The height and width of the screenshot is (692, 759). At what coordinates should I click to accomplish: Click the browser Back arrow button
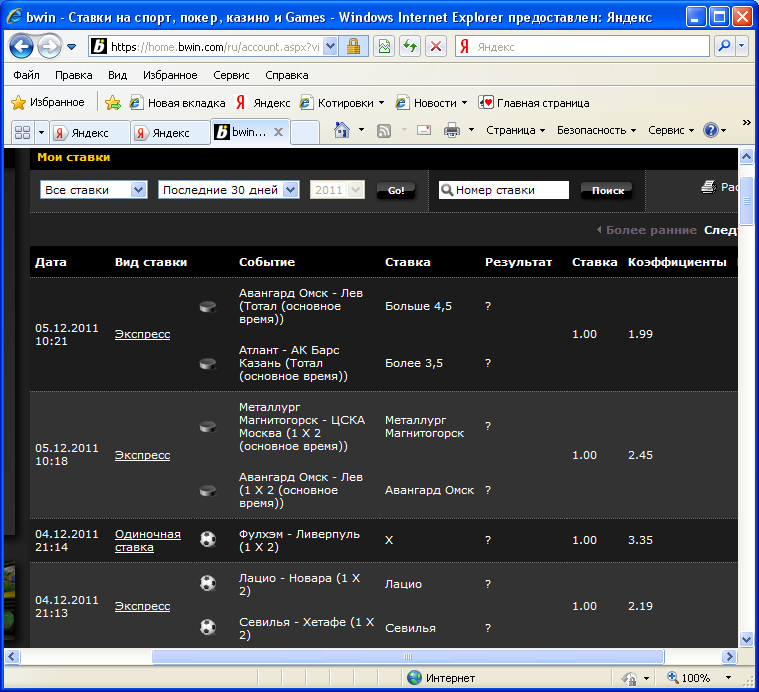pos(21,47)
